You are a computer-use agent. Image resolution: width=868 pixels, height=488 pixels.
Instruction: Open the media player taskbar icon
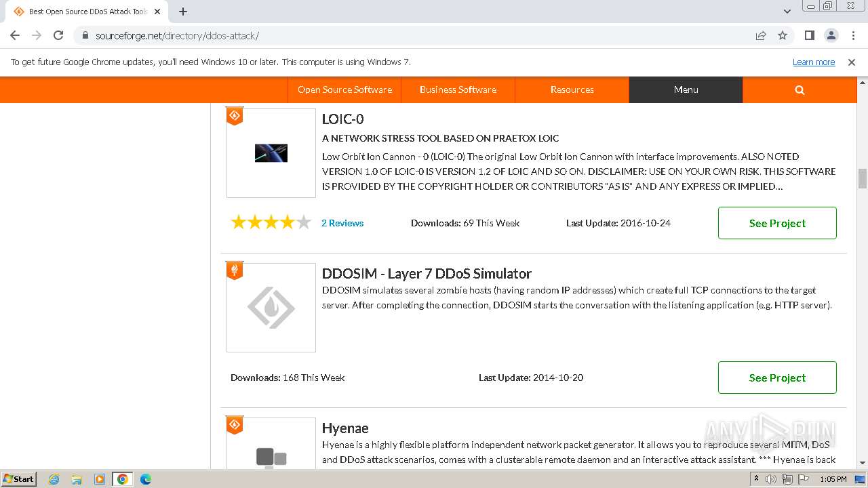(x=100, y=479)
